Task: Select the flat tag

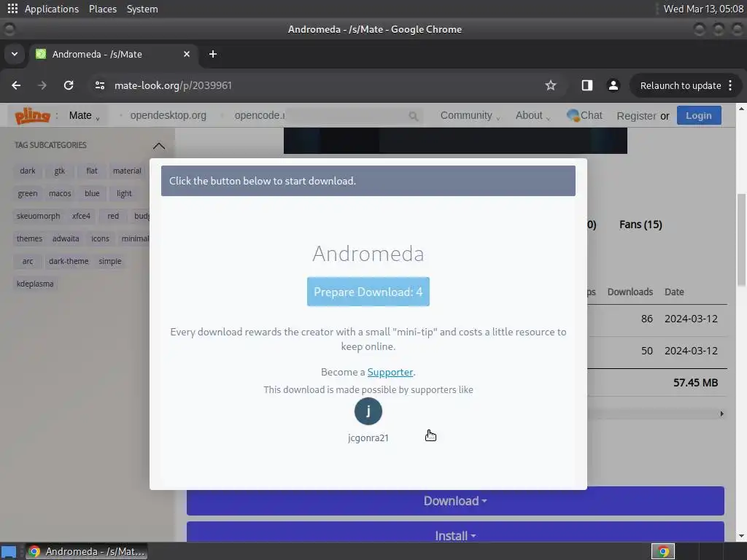Action: [x=92, y=171]
